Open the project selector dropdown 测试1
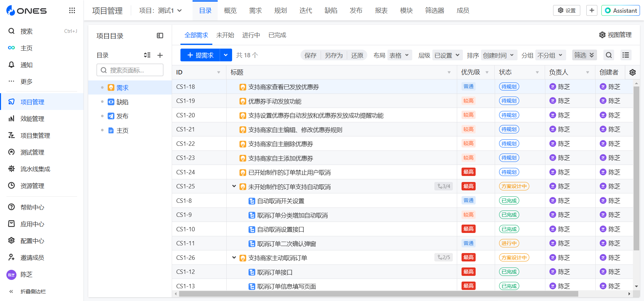 [161, 11]
